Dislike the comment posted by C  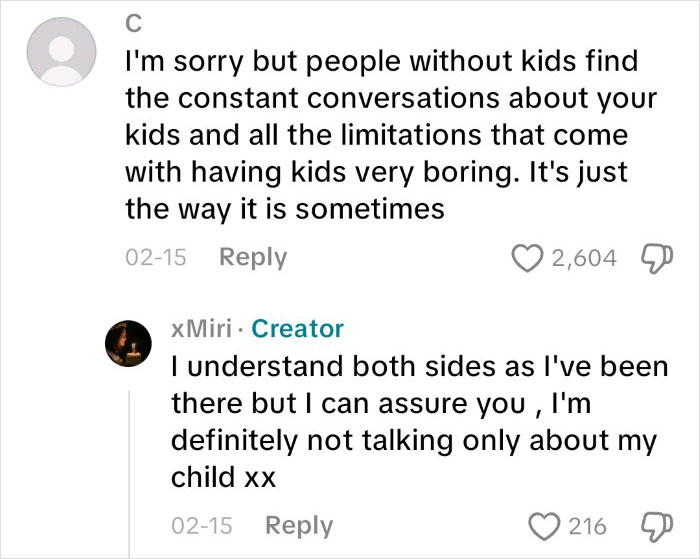(653, 259)
